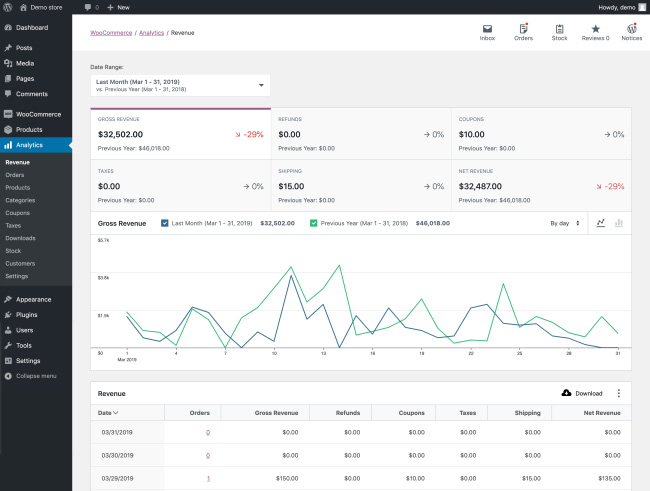This screenshot has width=650, height=491.
Task: Open Customers analytics submenu item
Action: coord(20,263)
